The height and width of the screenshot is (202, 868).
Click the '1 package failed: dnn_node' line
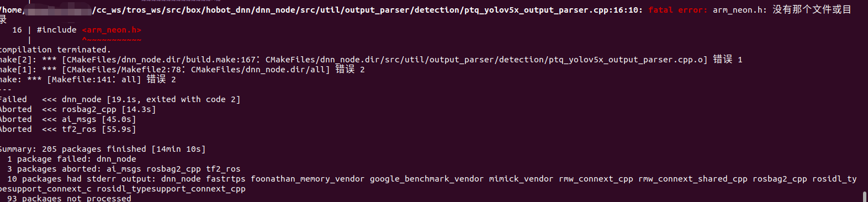(x=72, y=159)
